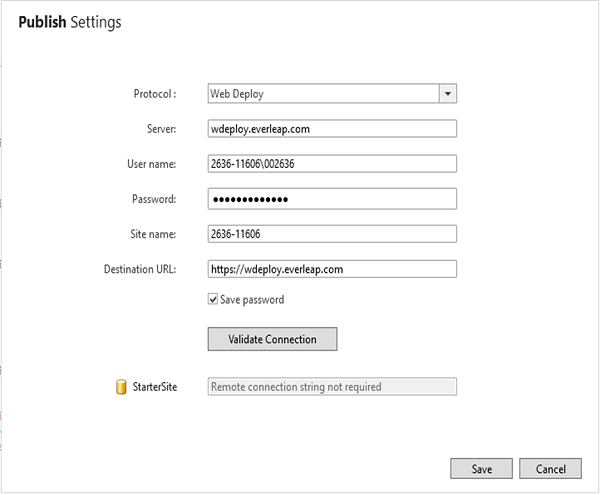Click the Save password label text
Screen dimensions: 600x495
251,299
